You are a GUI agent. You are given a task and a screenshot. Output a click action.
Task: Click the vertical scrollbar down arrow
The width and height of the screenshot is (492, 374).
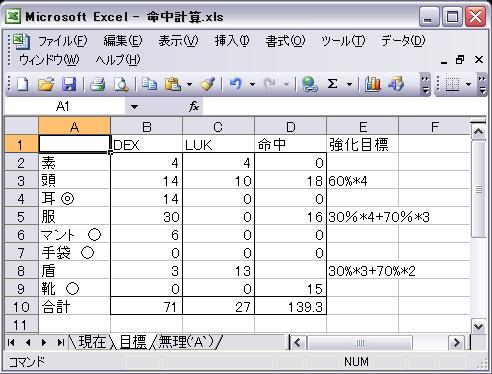tap(479, 326)
